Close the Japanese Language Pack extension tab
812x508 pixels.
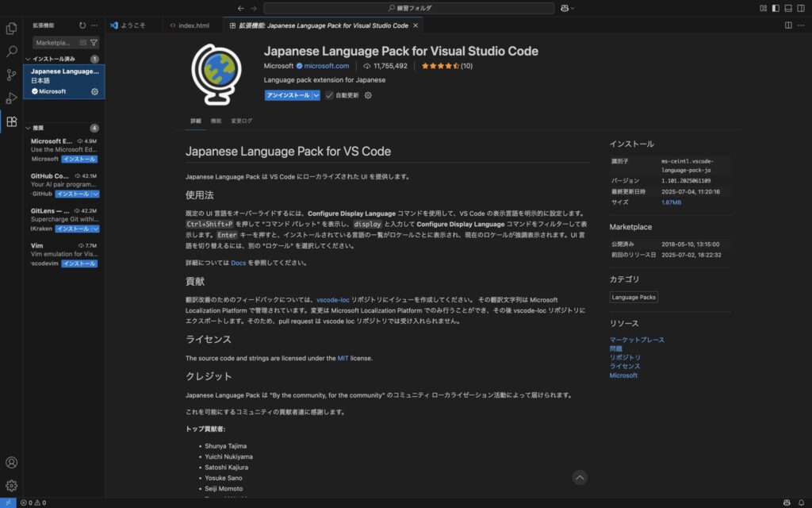pyautogui.click(x=416, y=25)
